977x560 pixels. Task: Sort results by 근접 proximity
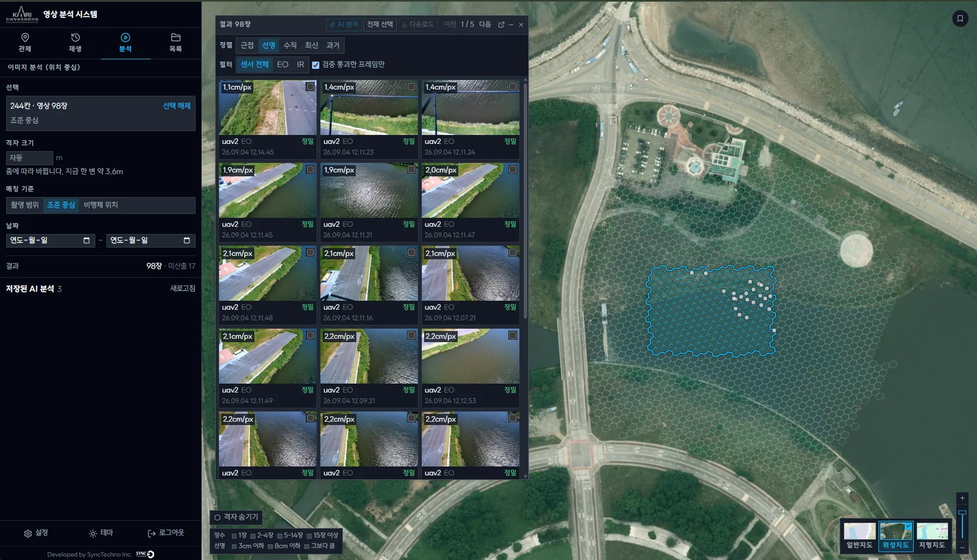pos(247,45)
